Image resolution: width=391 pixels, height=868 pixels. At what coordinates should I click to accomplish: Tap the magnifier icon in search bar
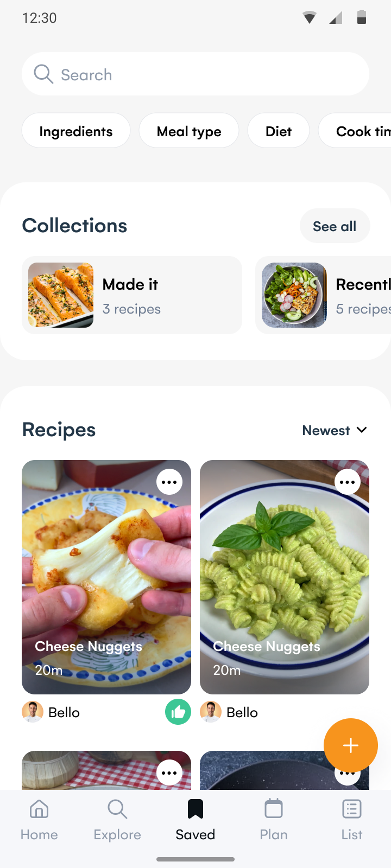[x=43, y=74]
